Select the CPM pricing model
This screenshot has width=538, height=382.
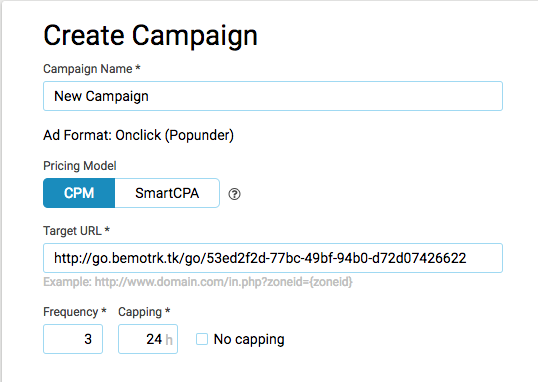coord(79,193)
